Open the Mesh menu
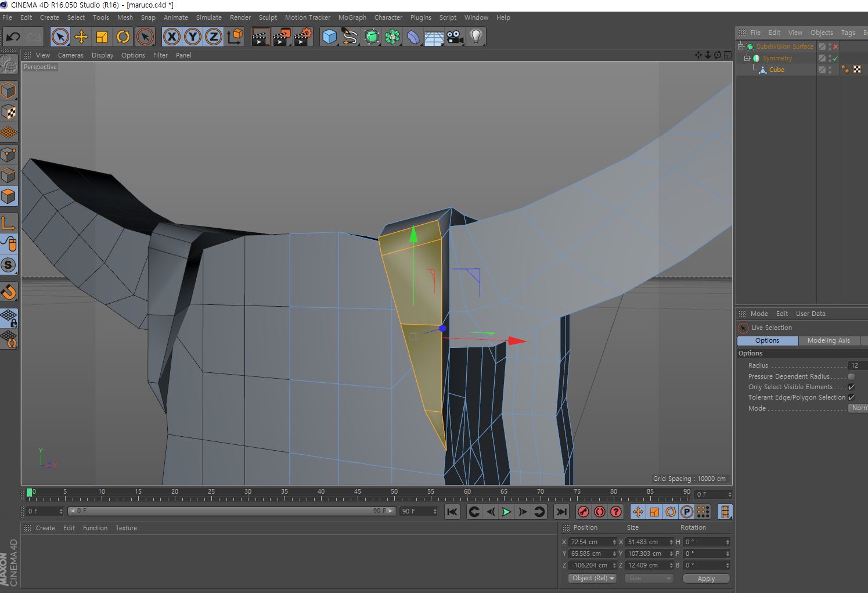 pyautogui.click(x=125, y=17)
